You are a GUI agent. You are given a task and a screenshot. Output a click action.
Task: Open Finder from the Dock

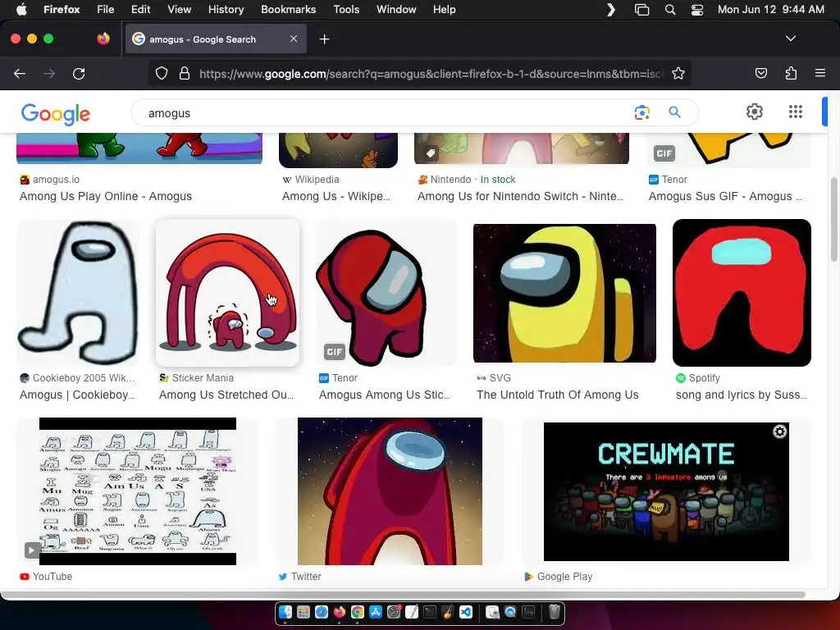click(x=285, y=612)
